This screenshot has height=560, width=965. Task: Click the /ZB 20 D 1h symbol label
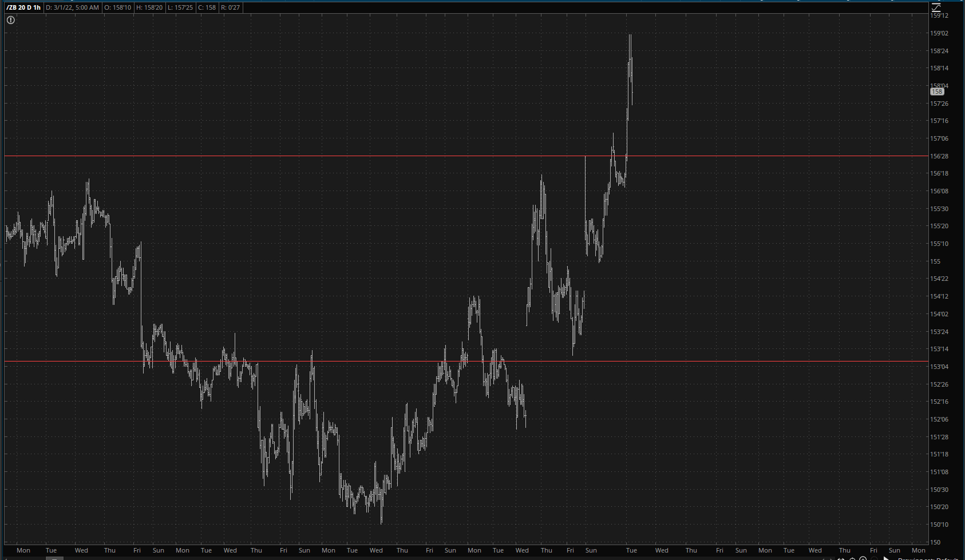coord(23,7)
